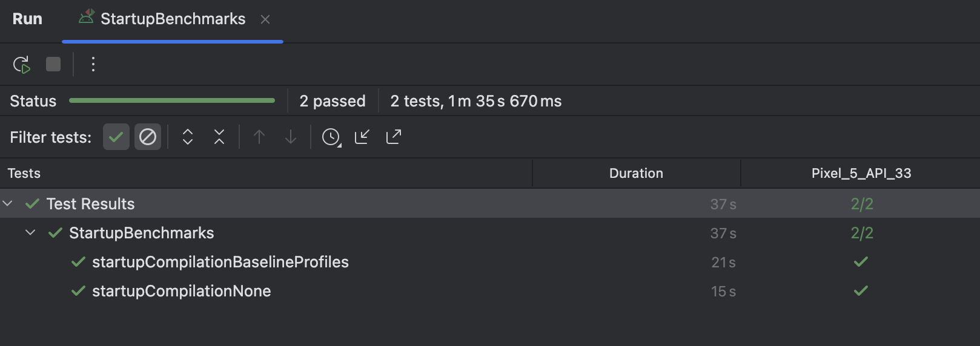This screenshot has height=346, width=980.
Task: Go to the next failed test
Action: pyautogui.click(x=291, y=137)
